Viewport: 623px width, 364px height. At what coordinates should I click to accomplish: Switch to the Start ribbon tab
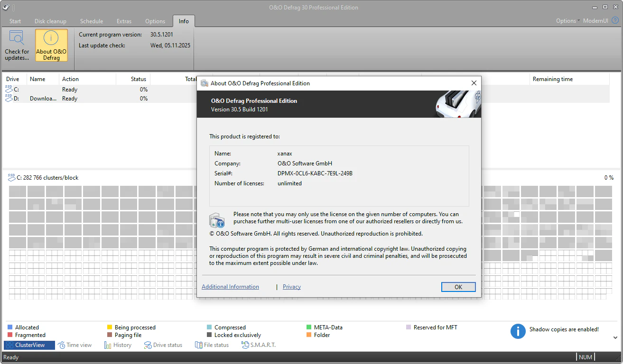[15, 21]
